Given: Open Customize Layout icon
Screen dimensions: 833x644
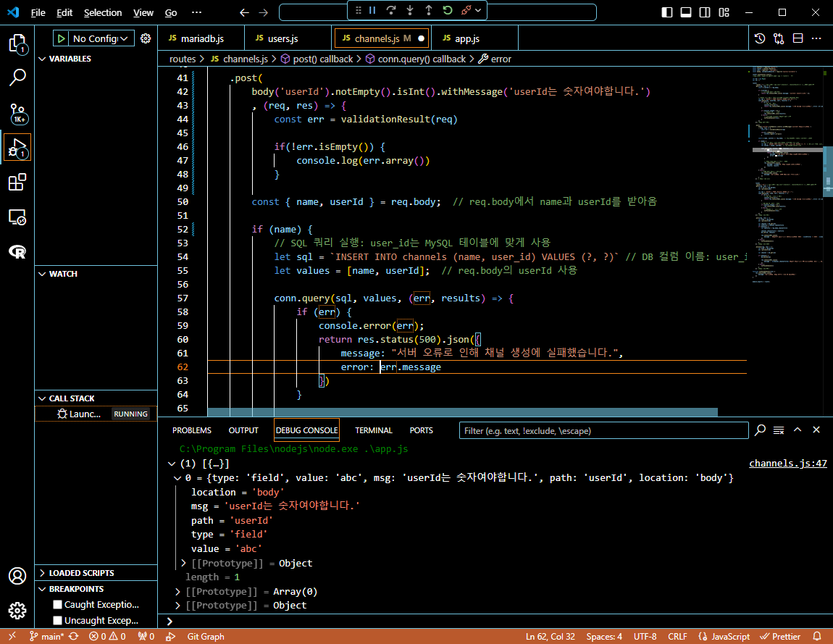Looking at the screenshot, I should 724,12.
